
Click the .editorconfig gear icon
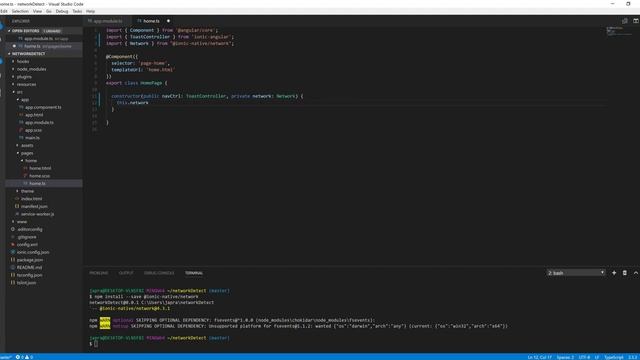(x=13, y=229)
